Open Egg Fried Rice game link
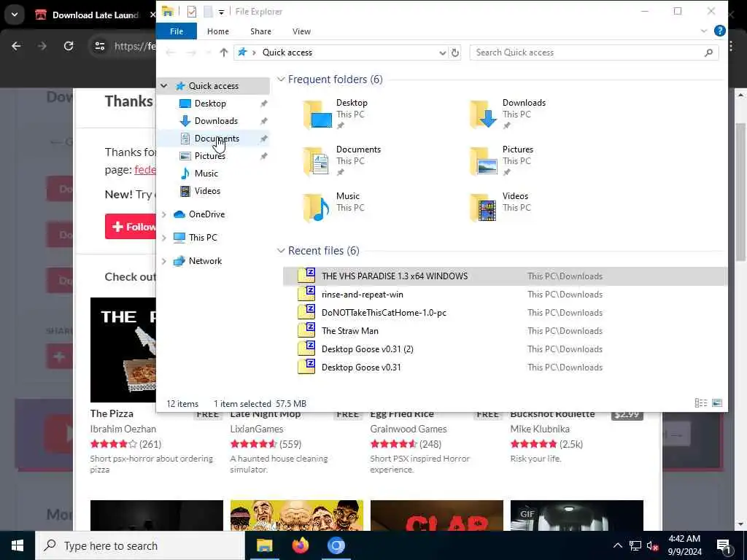 [x=402, y=414]
